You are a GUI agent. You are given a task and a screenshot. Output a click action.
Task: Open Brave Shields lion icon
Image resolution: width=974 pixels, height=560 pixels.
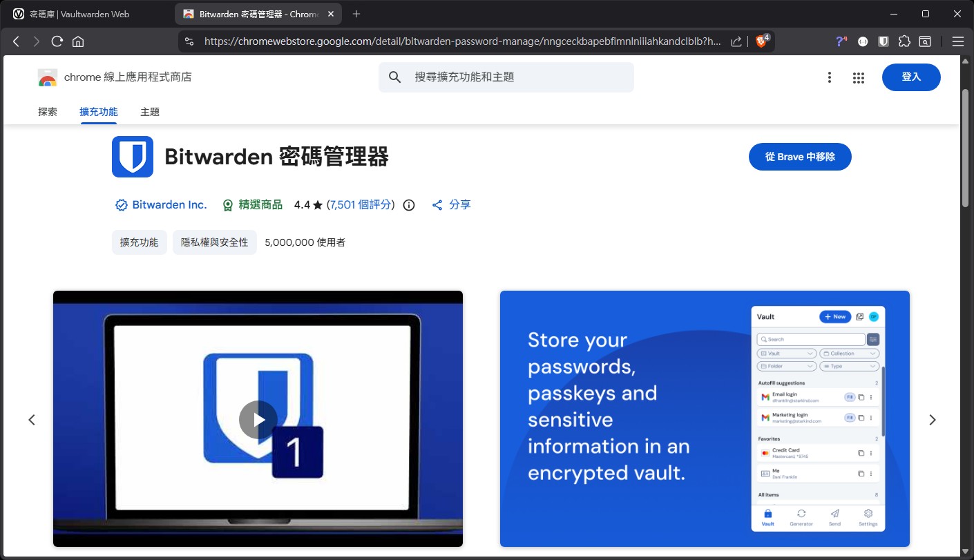click(762, 41)
